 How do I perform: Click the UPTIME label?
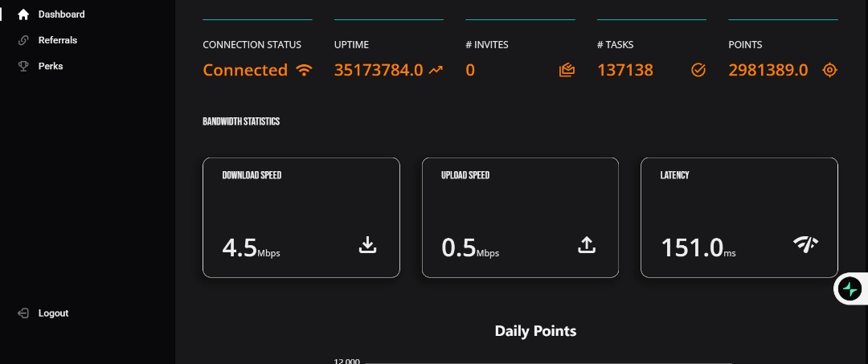351,45
